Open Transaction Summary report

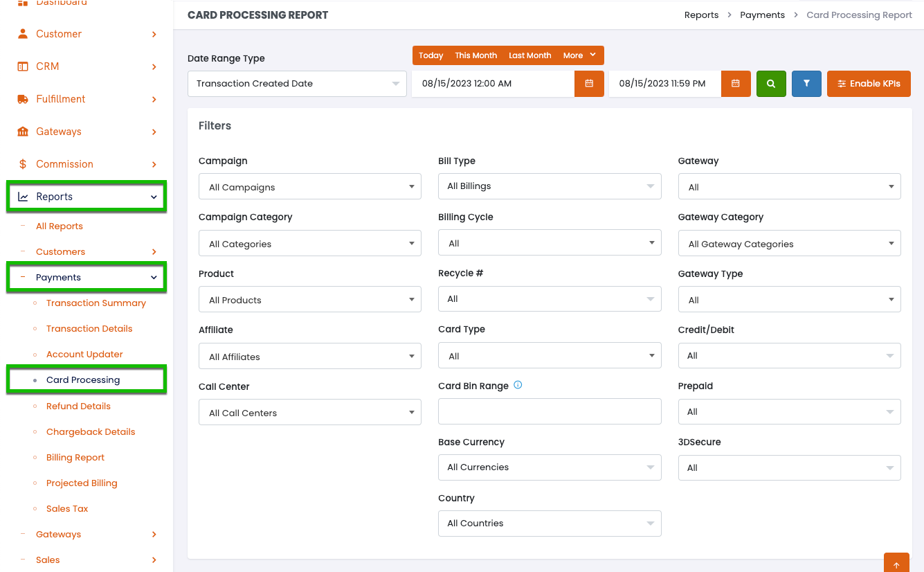[96, 303]
